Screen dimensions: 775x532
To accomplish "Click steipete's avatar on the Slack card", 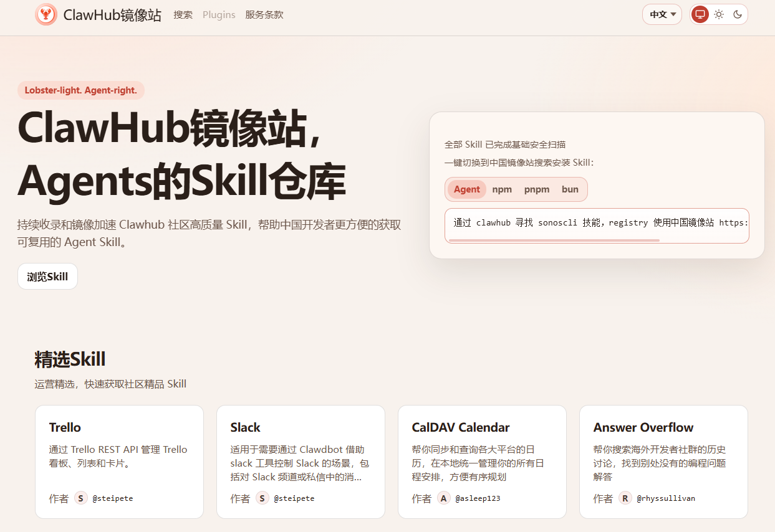I will (x=262, y=498).
